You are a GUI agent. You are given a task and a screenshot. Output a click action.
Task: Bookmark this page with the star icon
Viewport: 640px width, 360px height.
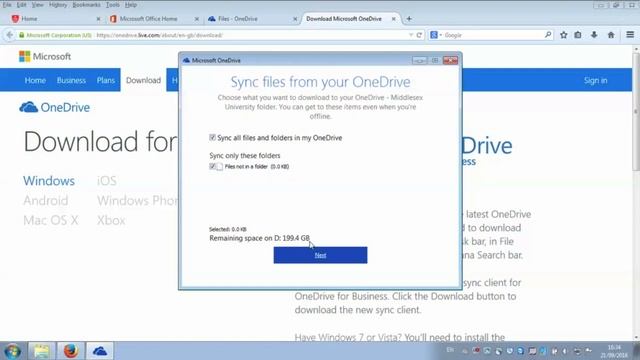pyautogui.click(x=564, y=35)
